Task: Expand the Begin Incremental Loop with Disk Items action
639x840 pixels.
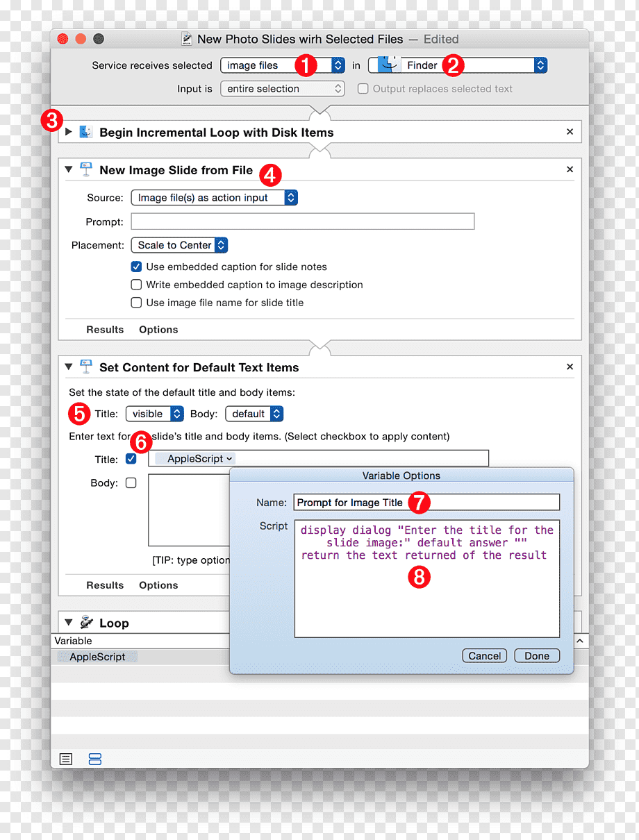Action: [68, 132]
